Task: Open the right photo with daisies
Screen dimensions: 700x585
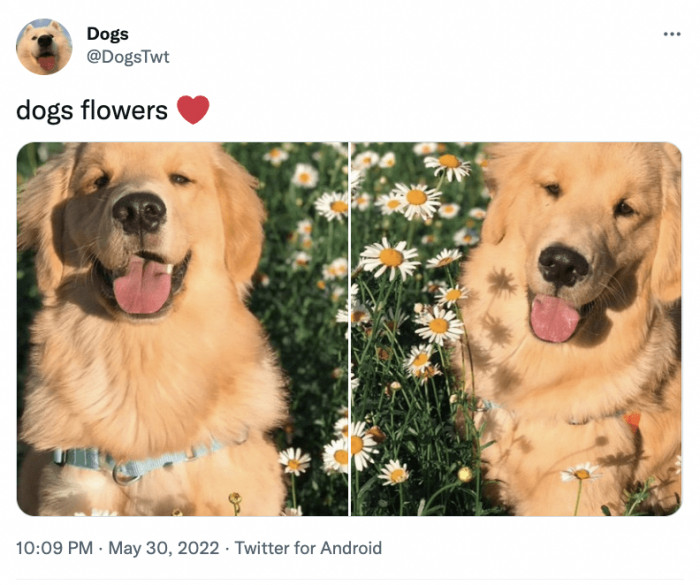Action: coord(516,328)
